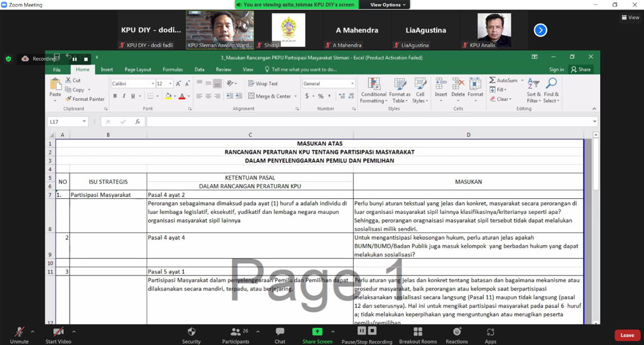
Task: Show next participants with the blue arrow
Action: (x=540, y=30)
